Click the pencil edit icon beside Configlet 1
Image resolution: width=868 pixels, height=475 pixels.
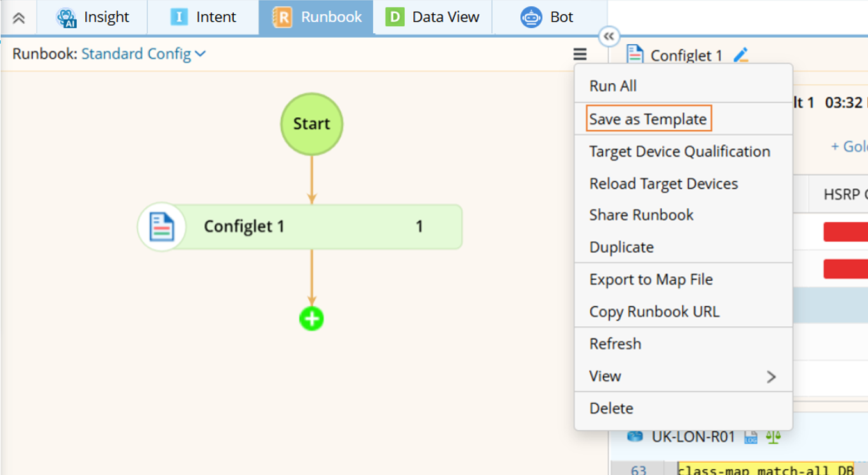pos(741,56)
